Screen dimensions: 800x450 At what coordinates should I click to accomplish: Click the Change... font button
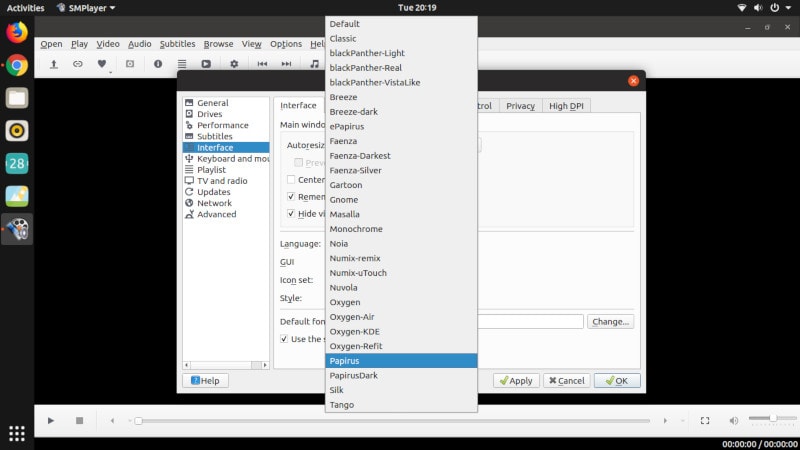[x=610, y=322]
